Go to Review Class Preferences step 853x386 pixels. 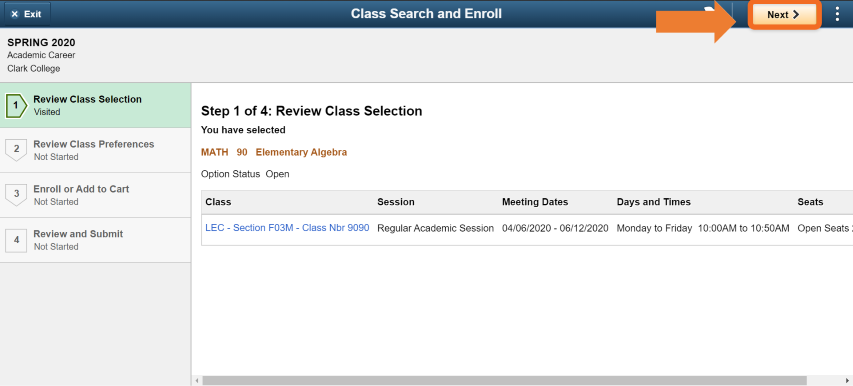(x=95, y=150)
